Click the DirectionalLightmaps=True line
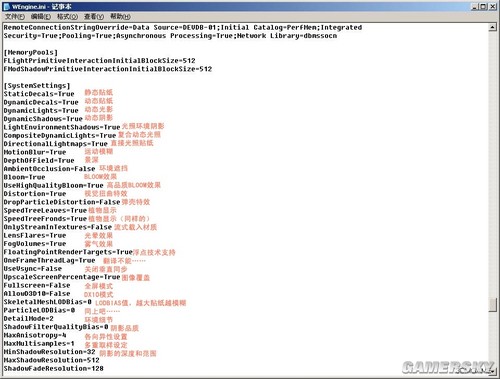This screenshot has height=379, width=500. [56, 144]
